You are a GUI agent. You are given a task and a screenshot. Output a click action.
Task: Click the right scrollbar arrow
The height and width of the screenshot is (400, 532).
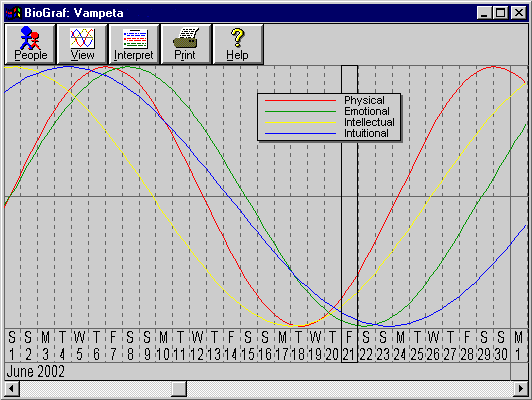pos(520,388)
